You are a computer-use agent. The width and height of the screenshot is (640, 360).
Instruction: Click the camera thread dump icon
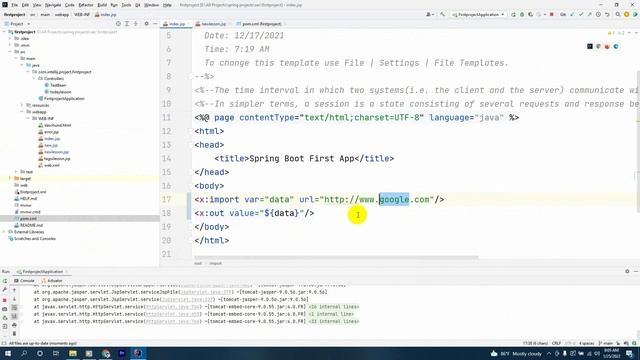tap(4, 309)
